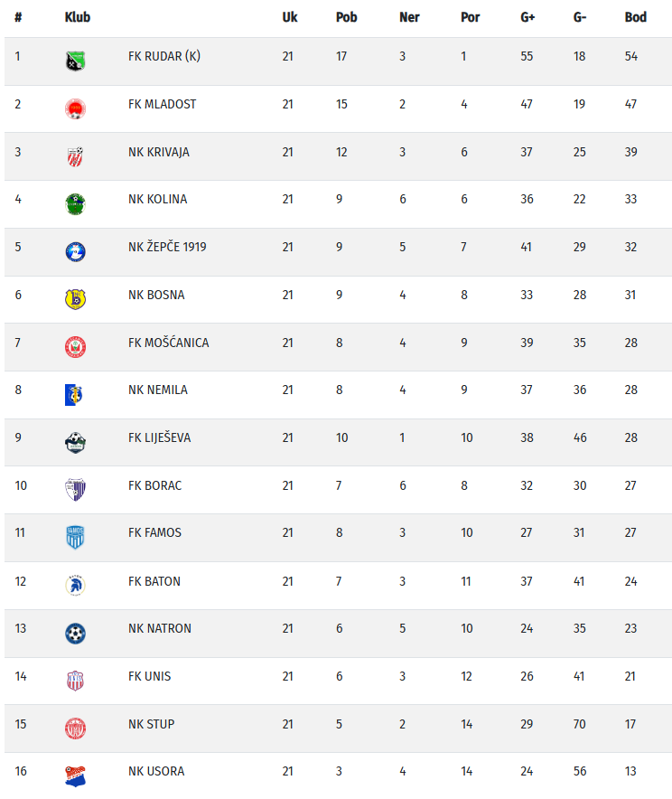Click the NK Usora club logo

(x=76, y=775)
